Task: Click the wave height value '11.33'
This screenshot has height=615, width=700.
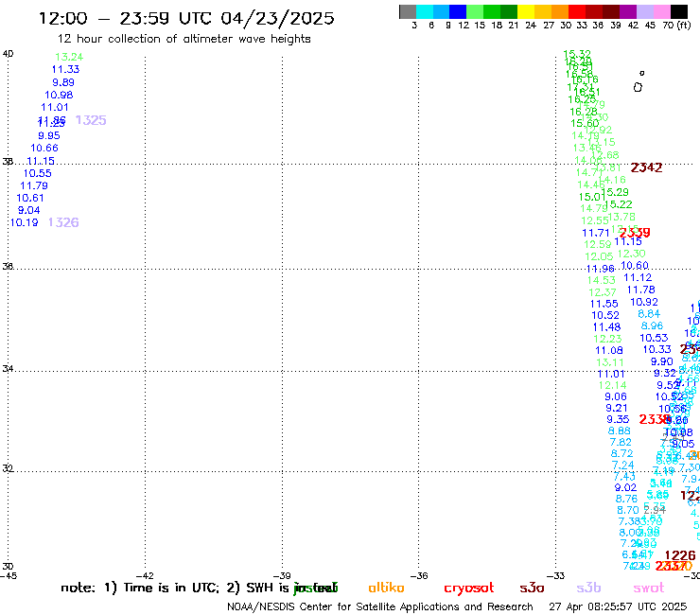Action: (x=65, y=69)
